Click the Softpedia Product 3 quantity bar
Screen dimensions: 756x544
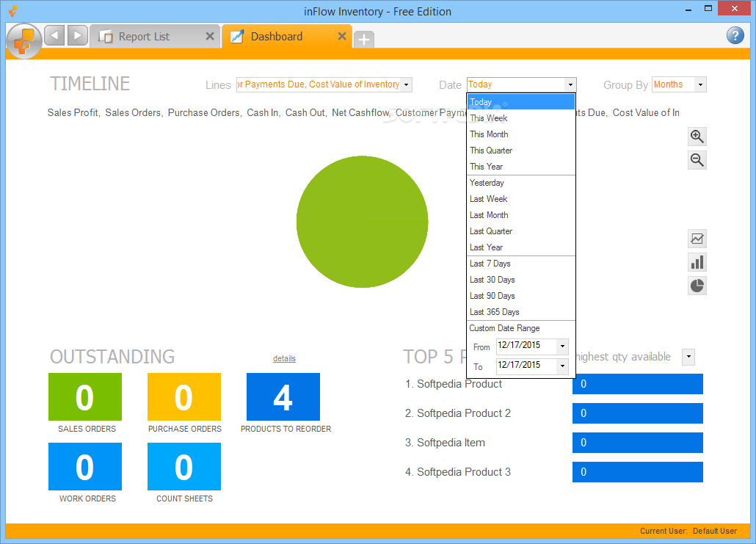[637, 472]
